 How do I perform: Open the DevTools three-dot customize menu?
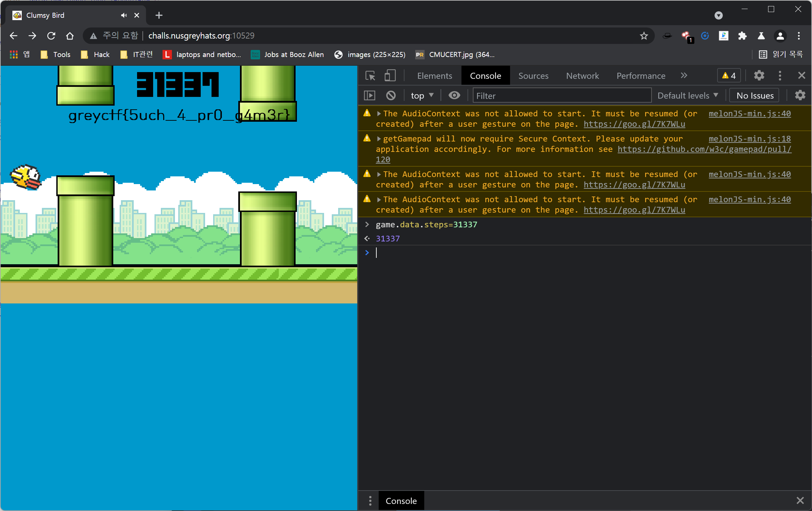coord(779,75)
